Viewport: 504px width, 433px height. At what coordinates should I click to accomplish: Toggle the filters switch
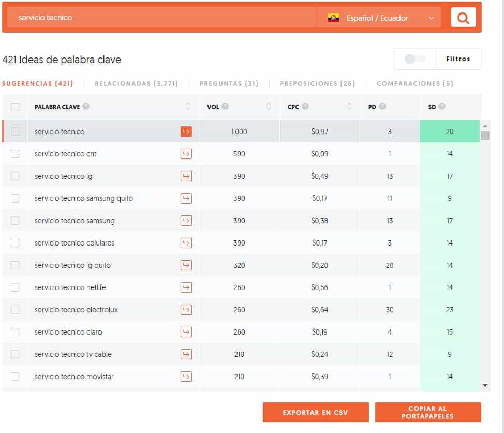(415, 59)
